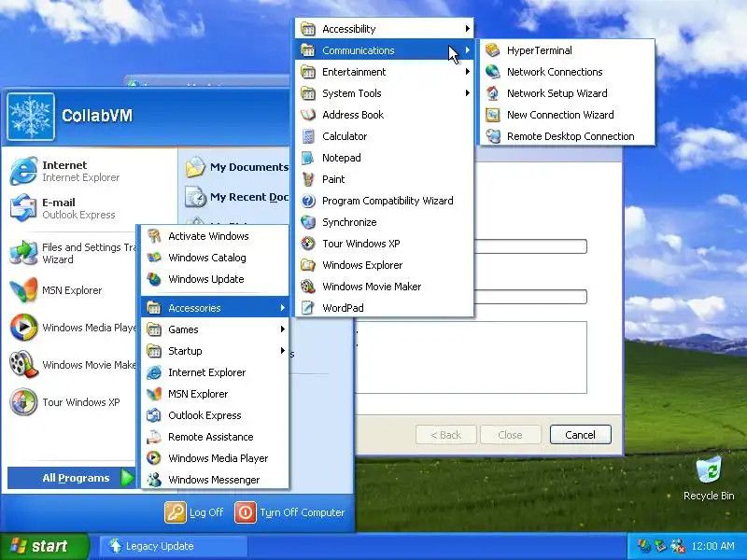Open Address Book icon in Accessories
Viewport: 747px width, 560px height.
[x=308, y=115]
